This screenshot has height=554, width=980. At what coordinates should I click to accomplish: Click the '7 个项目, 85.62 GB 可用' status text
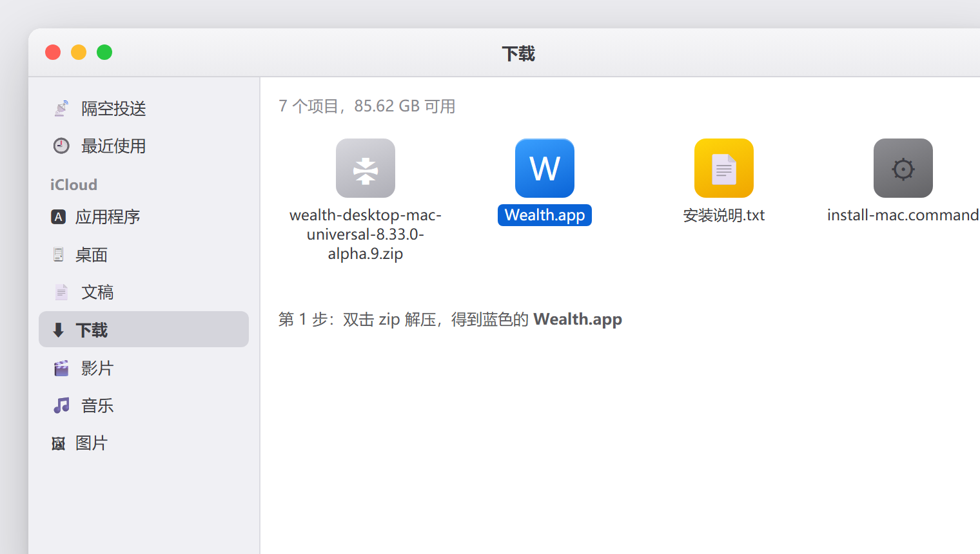coord(367,106)
